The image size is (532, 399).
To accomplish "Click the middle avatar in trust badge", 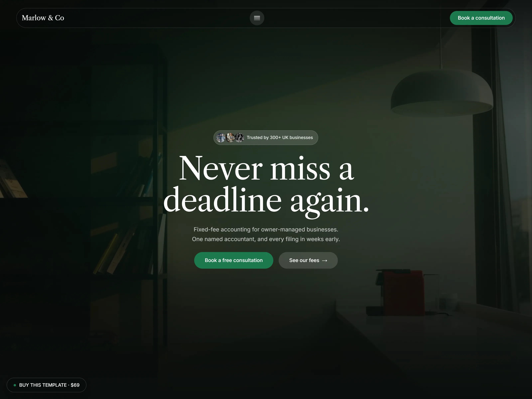I will (230, 137).
